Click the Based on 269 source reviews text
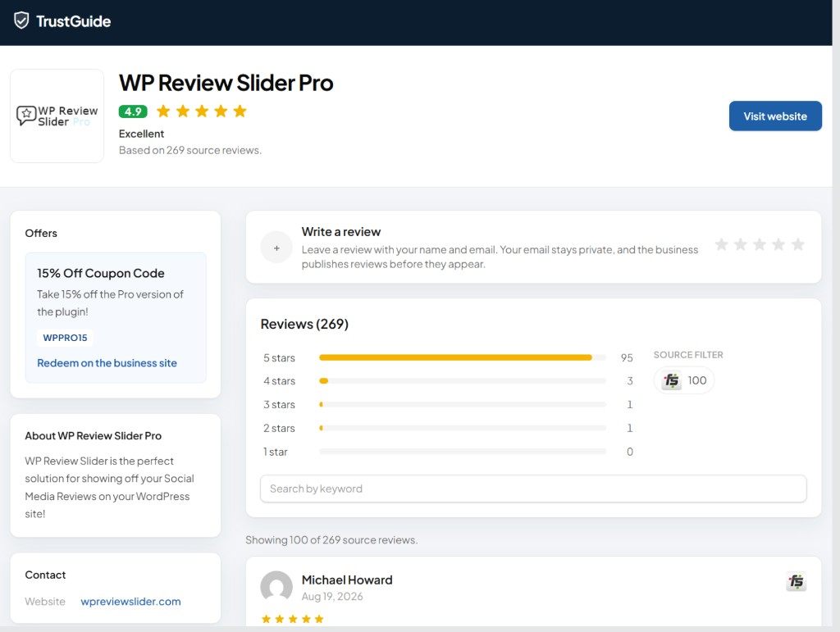The width and height of the screenshot is (840, 632). 190,150
